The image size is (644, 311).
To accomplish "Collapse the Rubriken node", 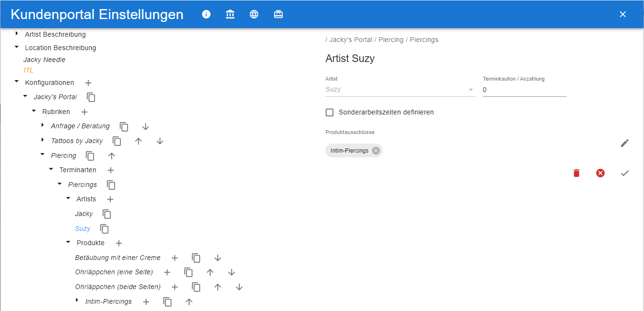I will 34,111.
